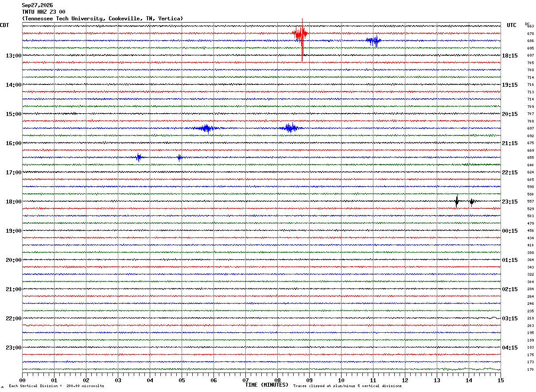The height and width of the screenshot is (392, 536).
Task: Select the 13:00 CDT time label
Action: pos(13,56)
